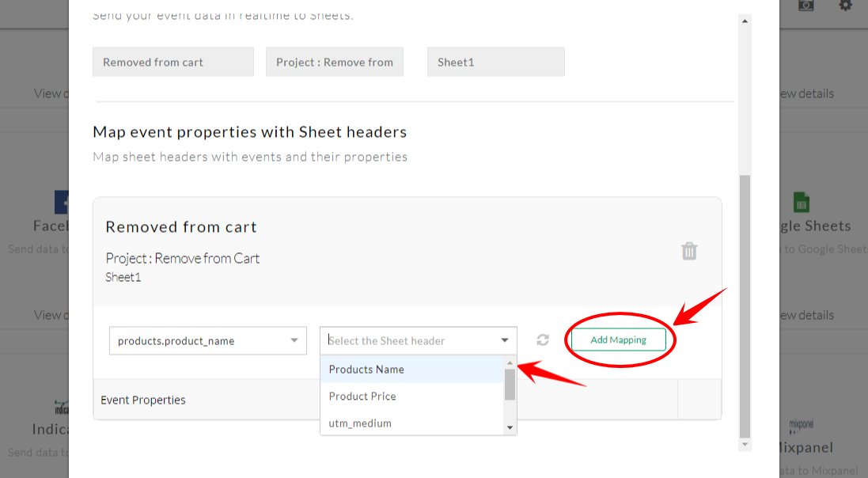Open the settings gear icon at top right
This screenshot has height=478, width=868.
click(x=845, y=6)
